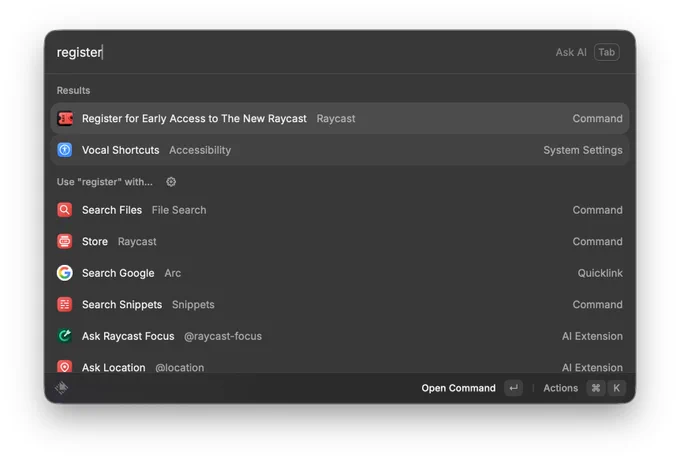The height and width of the screenshot is (462, 680).
Task: Click the Command label on Register for Early Access row
Action: (597, 118)
